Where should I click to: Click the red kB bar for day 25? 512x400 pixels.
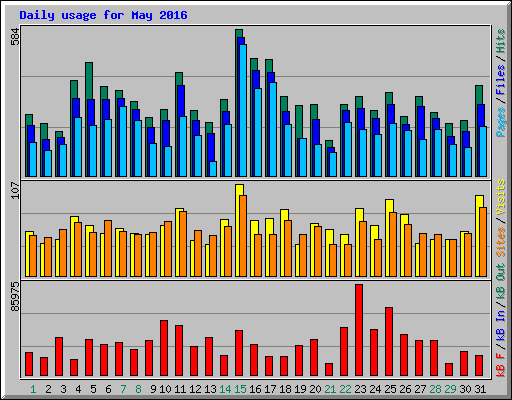pos(389,342)
